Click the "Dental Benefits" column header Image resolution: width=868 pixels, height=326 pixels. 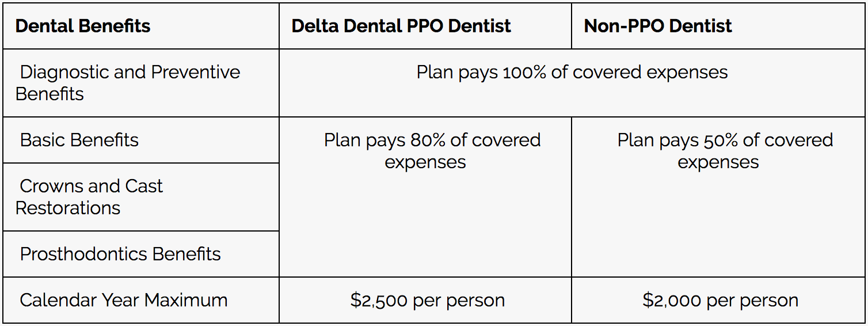pos(83,26)
